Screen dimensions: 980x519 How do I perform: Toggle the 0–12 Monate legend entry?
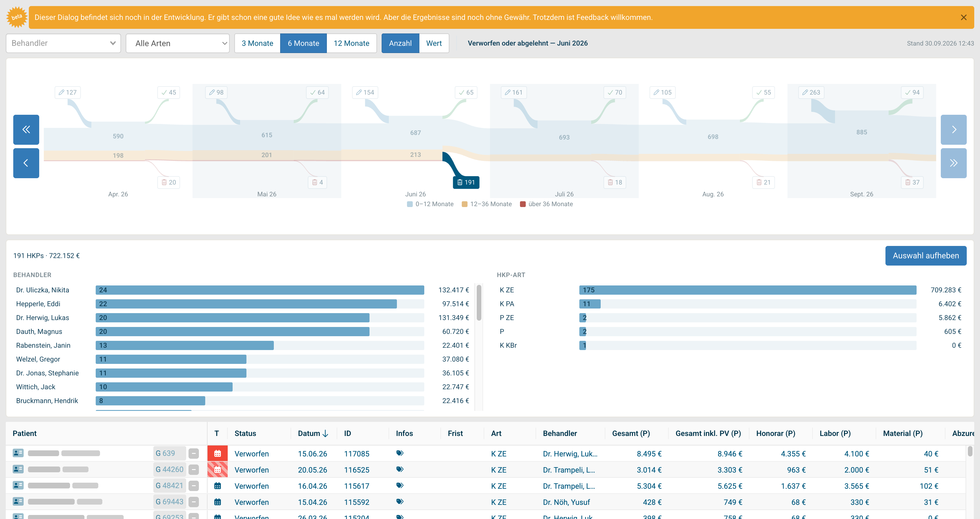click(x=430, y=204)
